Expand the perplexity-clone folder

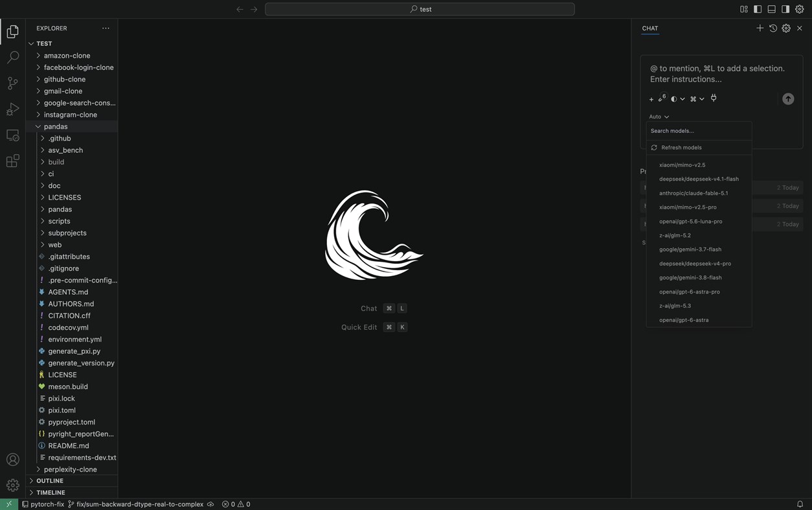click(71, 469)
